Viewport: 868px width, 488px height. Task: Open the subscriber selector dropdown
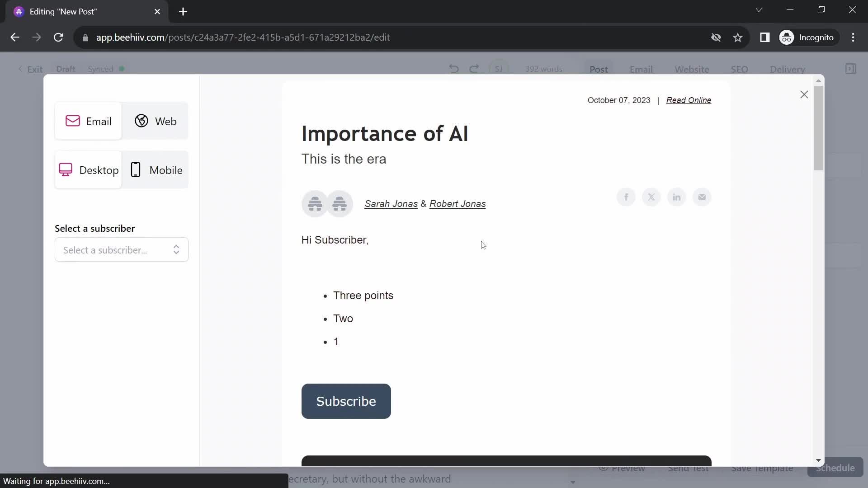(122, 250)
